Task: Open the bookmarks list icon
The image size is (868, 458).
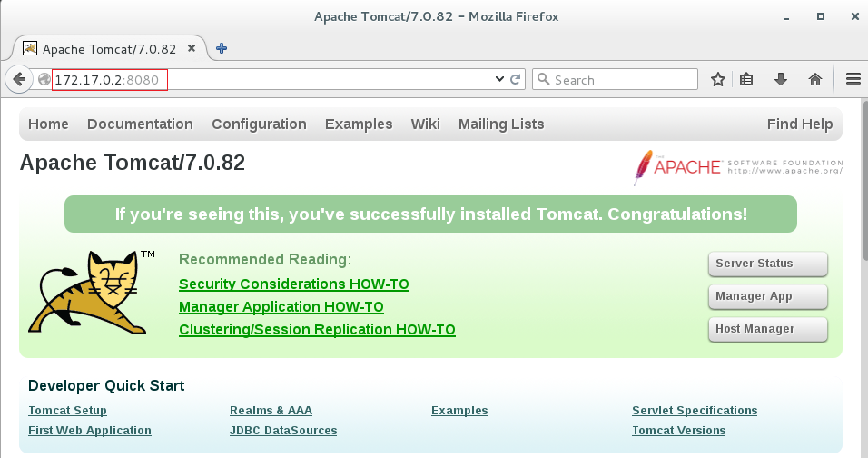Action: coord(746,80)
